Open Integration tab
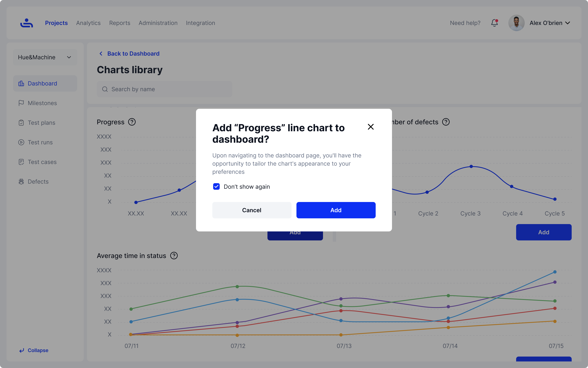The width and height of the screenshot is (588, 368). (x=200, y=23)
